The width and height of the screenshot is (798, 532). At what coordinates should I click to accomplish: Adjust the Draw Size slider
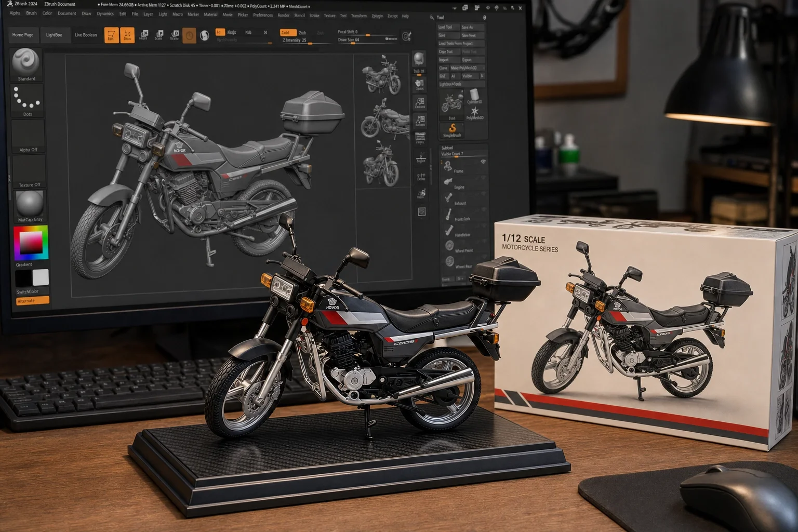367,40
